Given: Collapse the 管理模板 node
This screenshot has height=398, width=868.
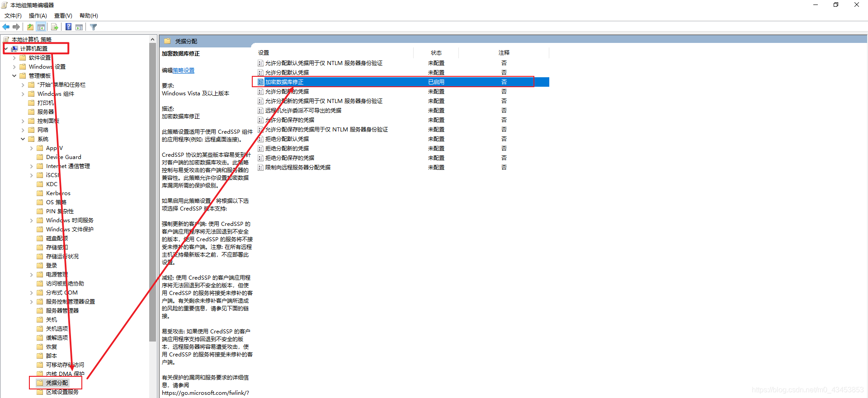Looking at the screenshot, I should tap(14, 76).
